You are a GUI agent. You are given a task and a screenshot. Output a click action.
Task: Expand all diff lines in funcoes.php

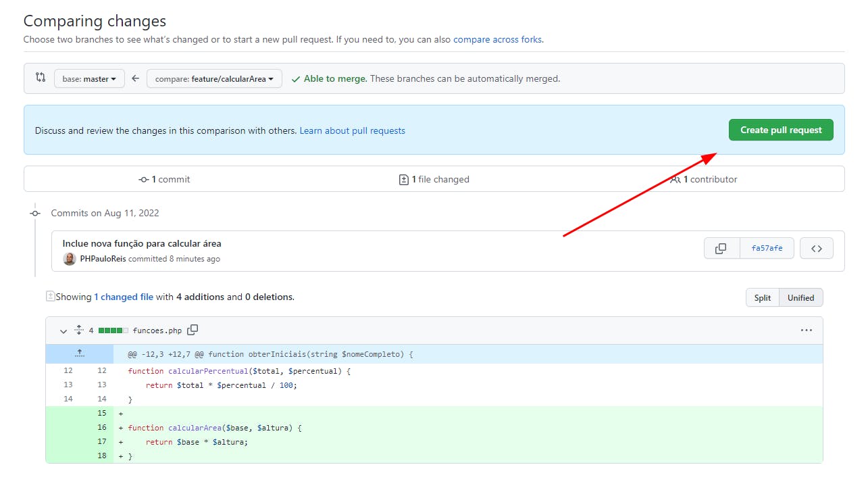(x=78, y=330)
